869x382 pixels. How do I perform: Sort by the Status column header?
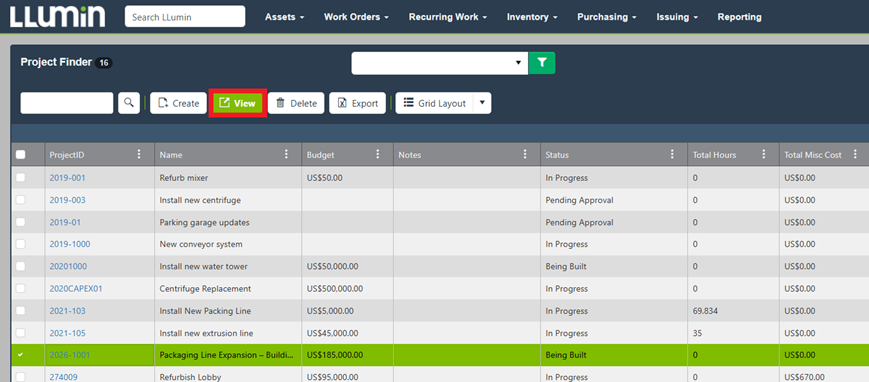[x=557, y=155]
